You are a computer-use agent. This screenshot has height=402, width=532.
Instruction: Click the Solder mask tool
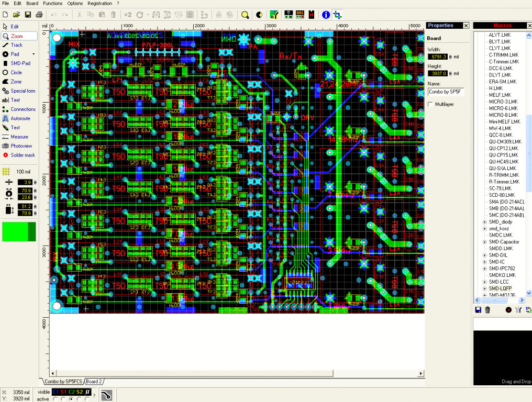pyautogui.click(x=23, y=155)
